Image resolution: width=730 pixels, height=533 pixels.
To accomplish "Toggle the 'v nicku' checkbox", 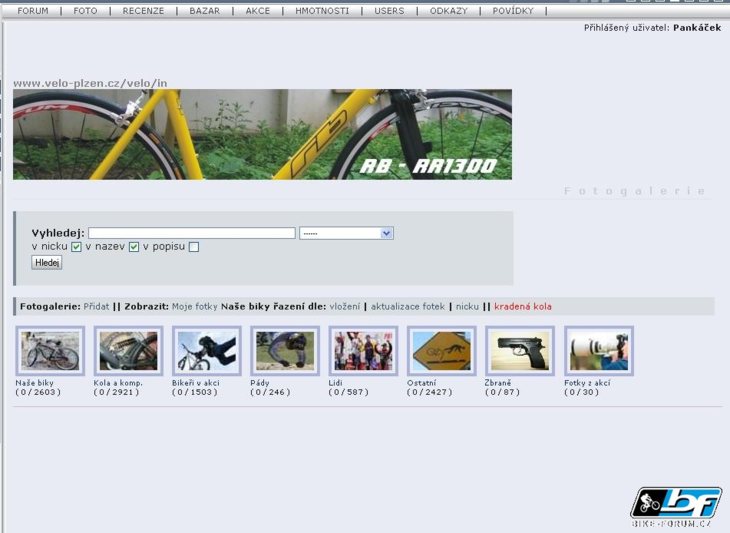I will pos(76,247).
